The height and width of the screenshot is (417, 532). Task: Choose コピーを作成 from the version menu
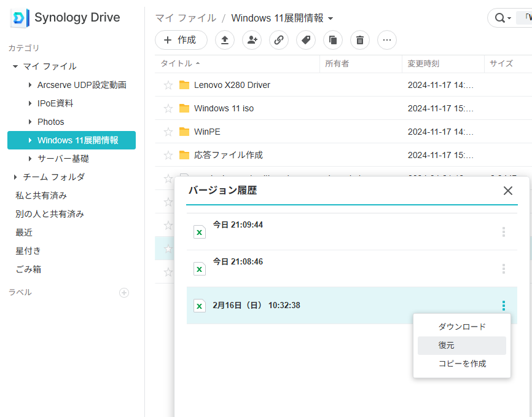(x=462, y=363)
